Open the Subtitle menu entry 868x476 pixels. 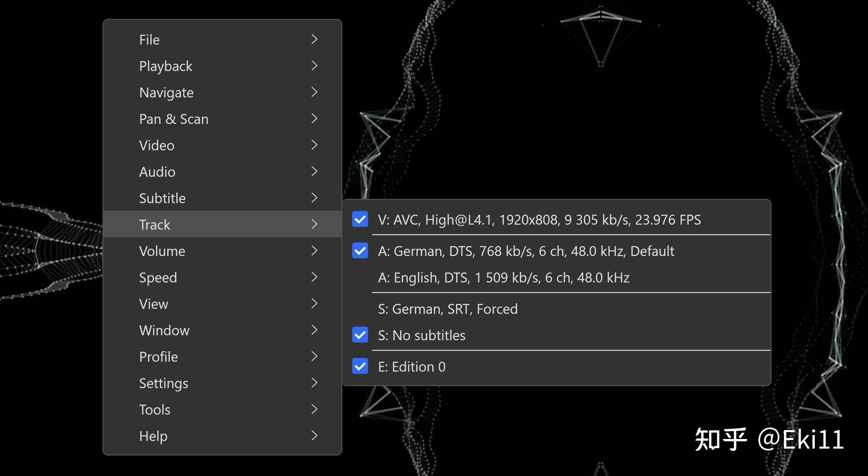(162, 198)
